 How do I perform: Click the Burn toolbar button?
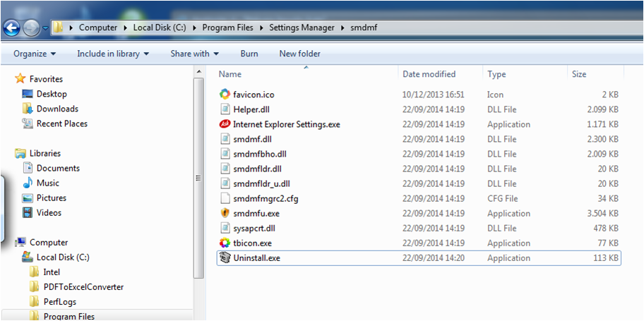249,54
